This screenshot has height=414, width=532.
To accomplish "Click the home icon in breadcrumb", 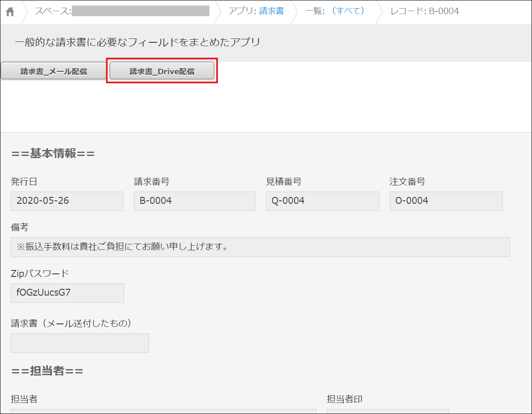I will (10, 12).
